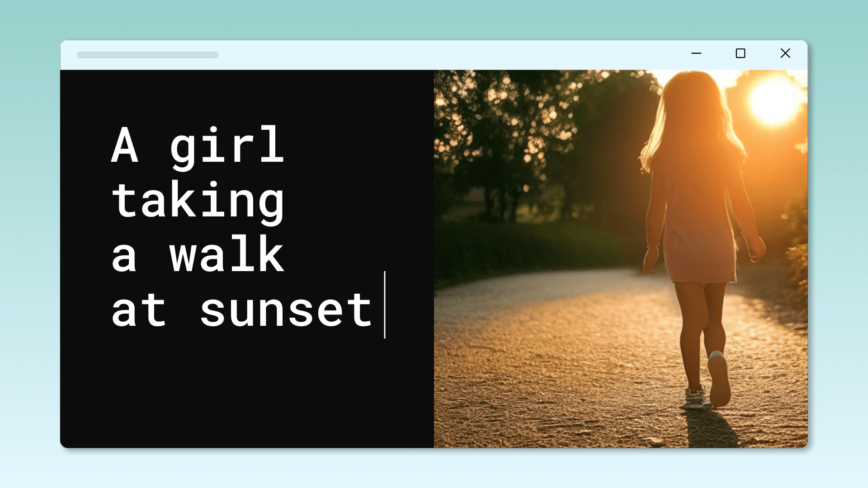Click the lowercase "a" before walk
This screenshot has width=868, height=488.
tap(124, 258)
